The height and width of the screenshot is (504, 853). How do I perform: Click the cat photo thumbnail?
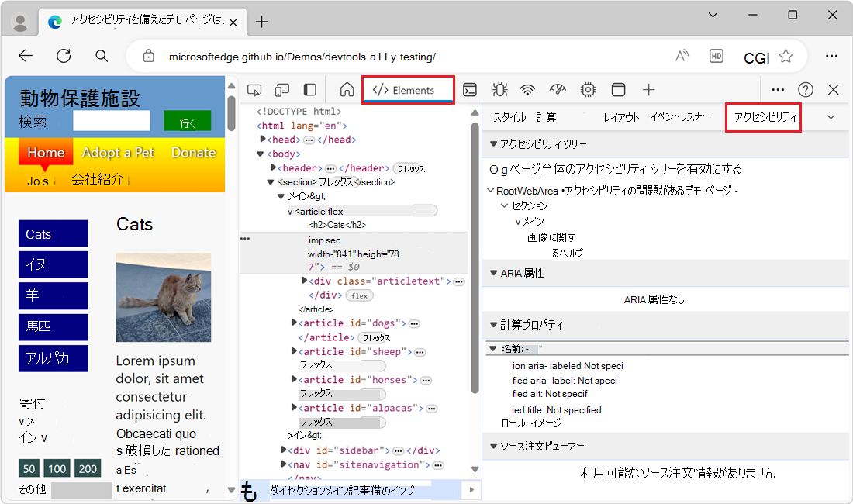point(163,298)
